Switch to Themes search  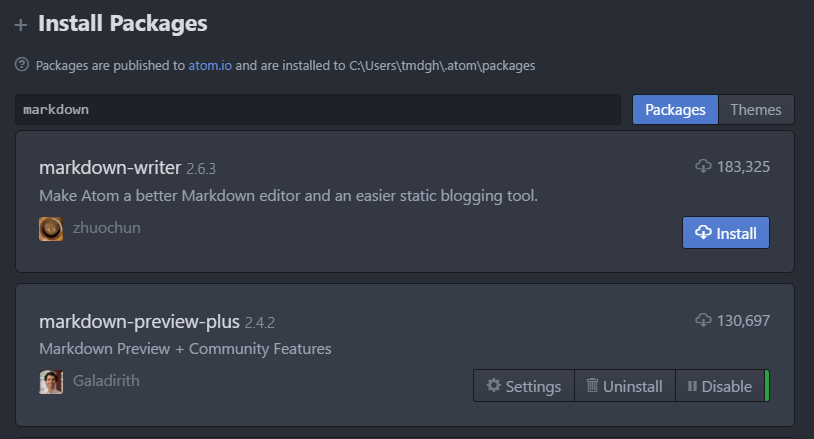[x=756, y=109]
